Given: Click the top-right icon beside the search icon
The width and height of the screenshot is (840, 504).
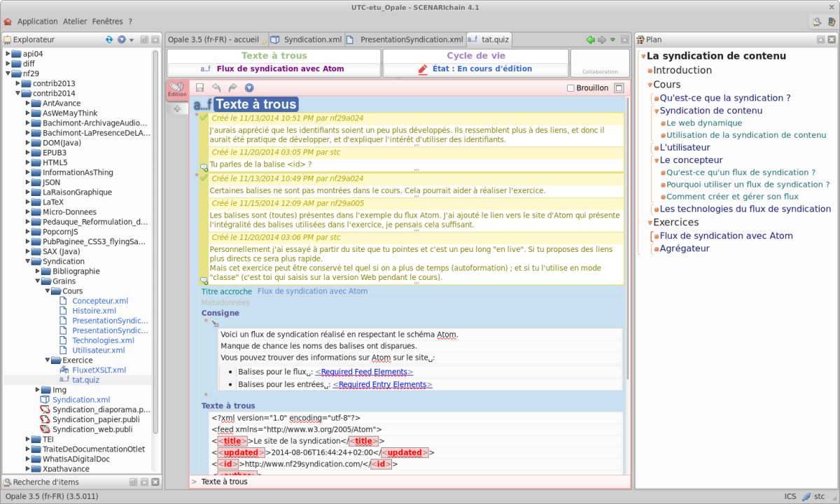Looking at the screenshot, I should click(832, 22).
